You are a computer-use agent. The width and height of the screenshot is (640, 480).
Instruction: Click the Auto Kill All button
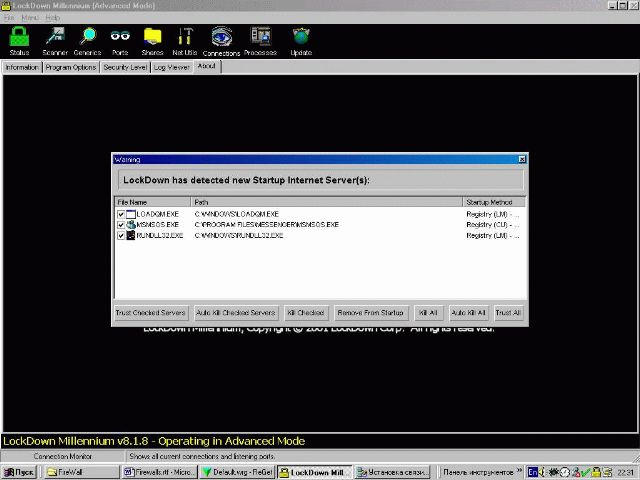(x=469, y=313)
